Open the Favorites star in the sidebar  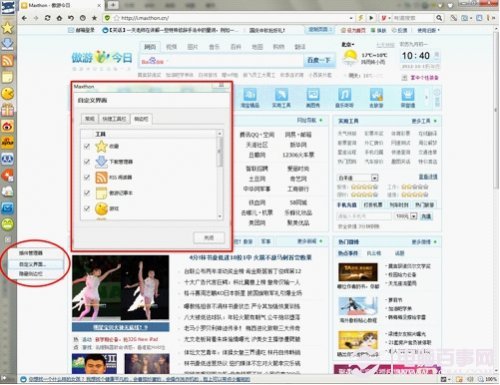tap(7, 28)
